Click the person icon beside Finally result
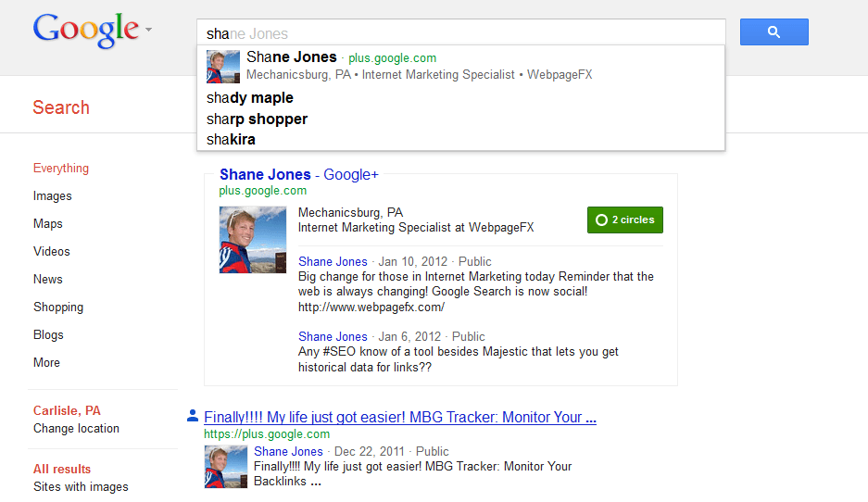 193,415
